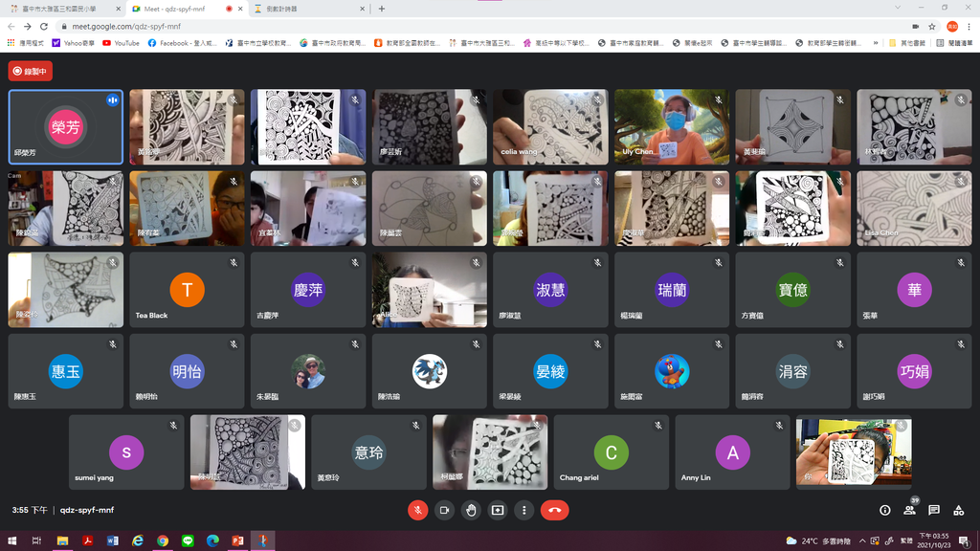Open PowerPoint from the taskbar
The width and height of the screenshot is (980, 551).
coord(237,540)
